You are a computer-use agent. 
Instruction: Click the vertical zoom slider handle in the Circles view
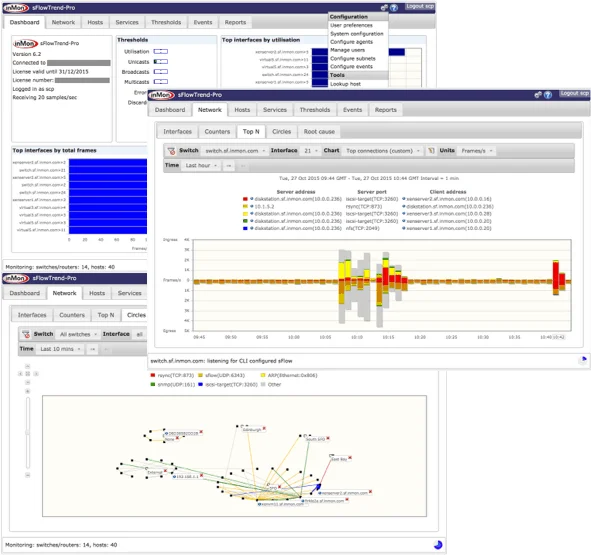coord(28,432)
